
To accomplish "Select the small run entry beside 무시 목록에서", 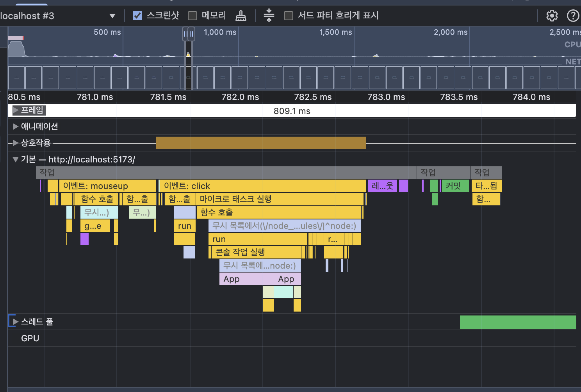I will click(x=184, y=226).
